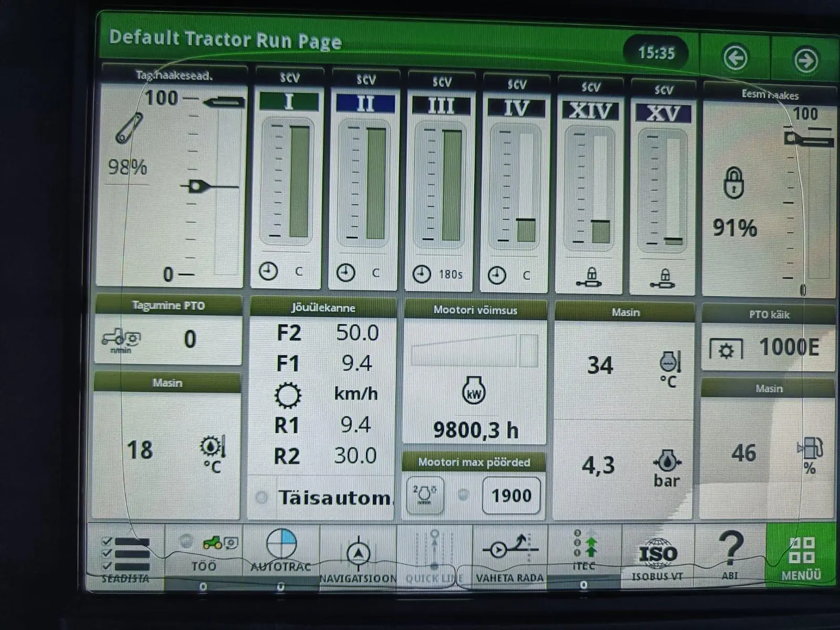Select the SCV XIV valve tab

pos(590,111)
